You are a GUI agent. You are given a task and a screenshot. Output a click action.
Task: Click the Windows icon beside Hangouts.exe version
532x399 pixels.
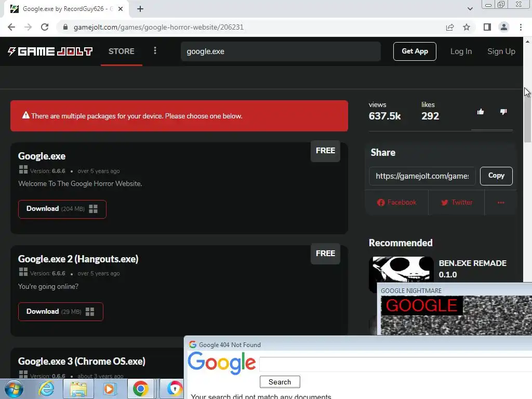coord(23,272)
